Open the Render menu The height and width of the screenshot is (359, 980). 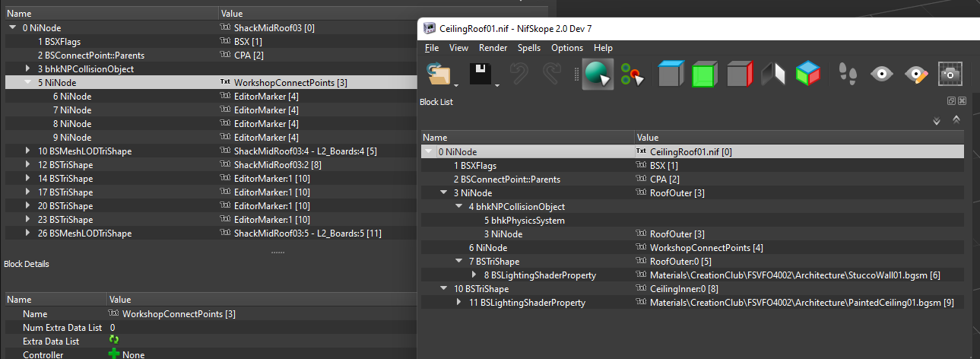click(x=493, y=48)
